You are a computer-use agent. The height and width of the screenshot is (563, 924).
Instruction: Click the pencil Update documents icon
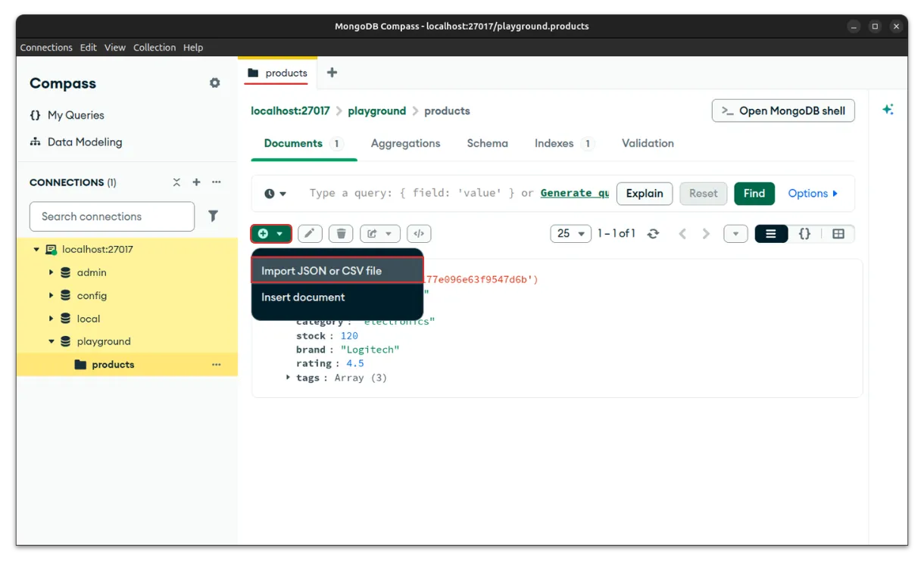[x=309, y=234]
